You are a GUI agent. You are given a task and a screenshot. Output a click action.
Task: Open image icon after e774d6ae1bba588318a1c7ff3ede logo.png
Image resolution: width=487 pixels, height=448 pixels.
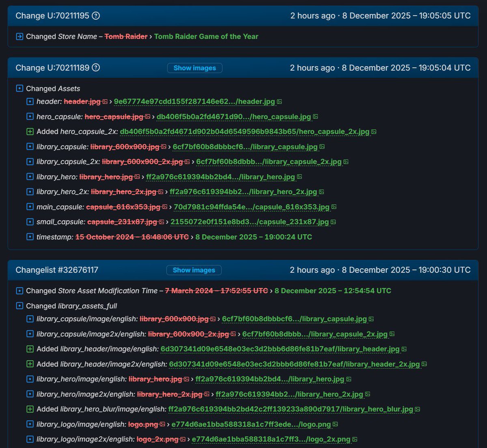pyautogui.click(x=335, y=424)
